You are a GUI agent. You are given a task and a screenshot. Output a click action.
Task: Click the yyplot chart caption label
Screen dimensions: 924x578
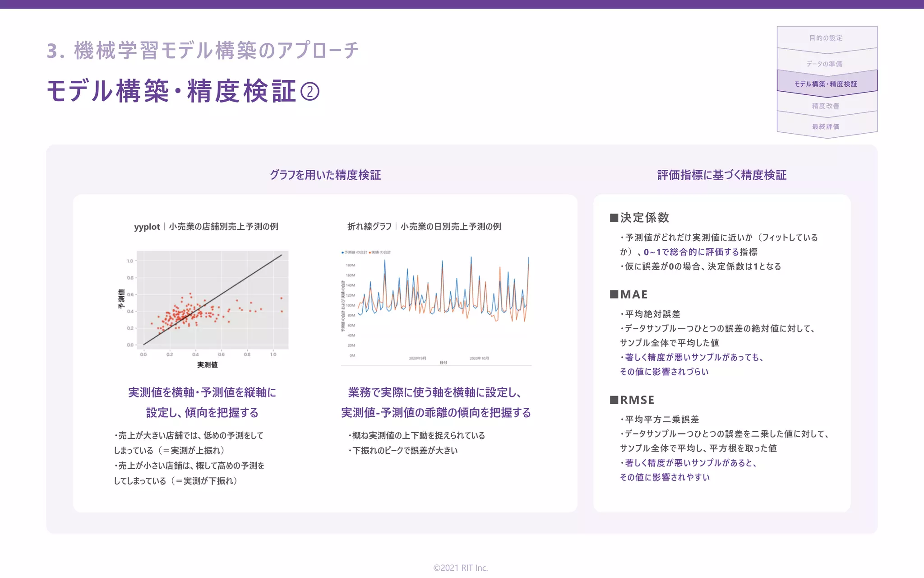[x=206, y=227]
